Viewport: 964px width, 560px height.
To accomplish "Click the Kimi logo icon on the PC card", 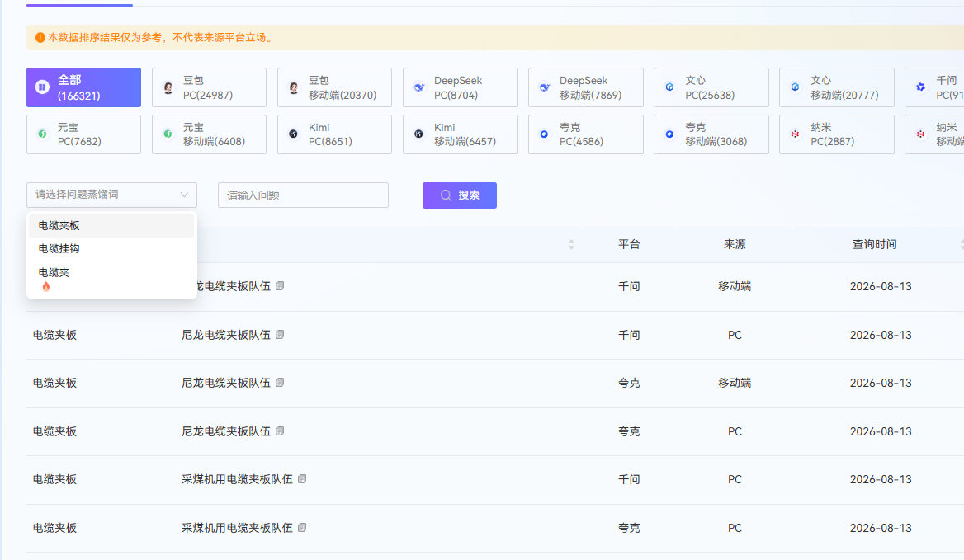I will pyautogui.click(x=293, y=134).
